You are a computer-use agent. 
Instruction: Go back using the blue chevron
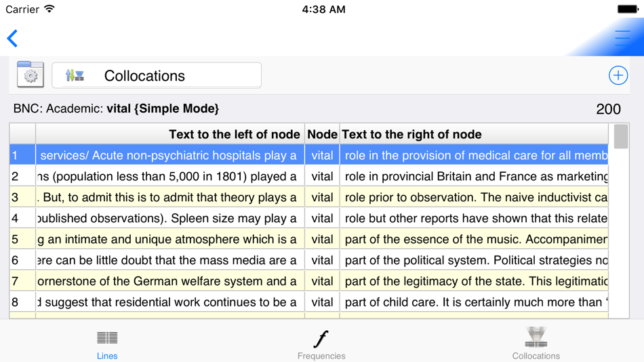click(12, 39)
